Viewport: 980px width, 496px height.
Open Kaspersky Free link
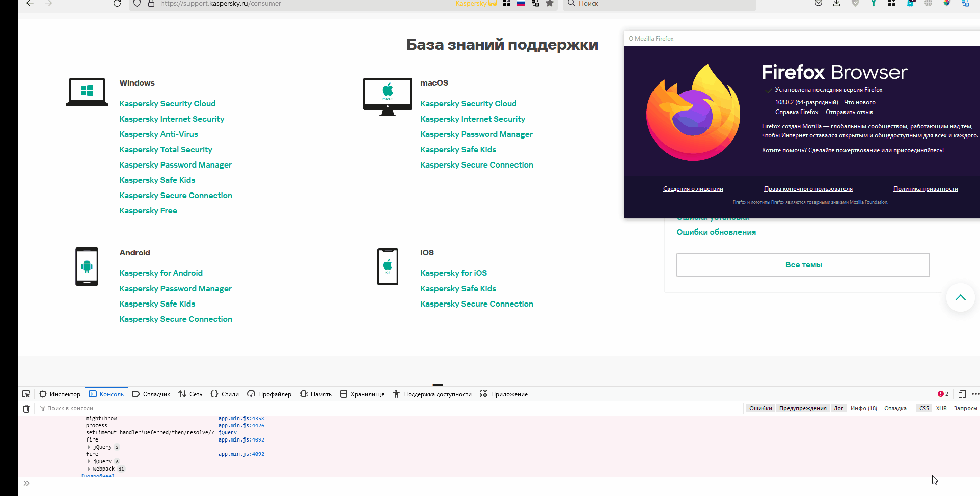coord(148,211)
